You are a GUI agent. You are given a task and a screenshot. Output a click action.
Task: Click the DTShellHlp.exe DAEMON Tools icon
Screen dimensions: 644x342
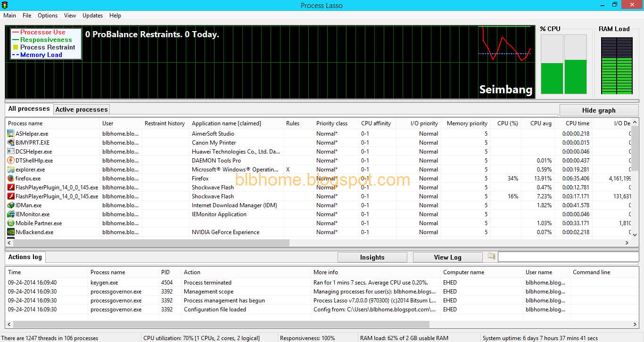11,161
